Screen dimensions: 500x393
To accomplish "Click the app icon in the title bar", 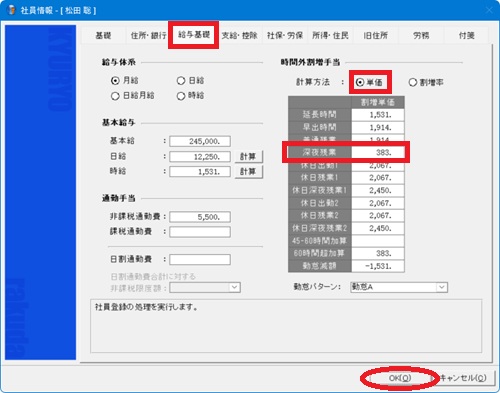I will (x=12, y=10).
